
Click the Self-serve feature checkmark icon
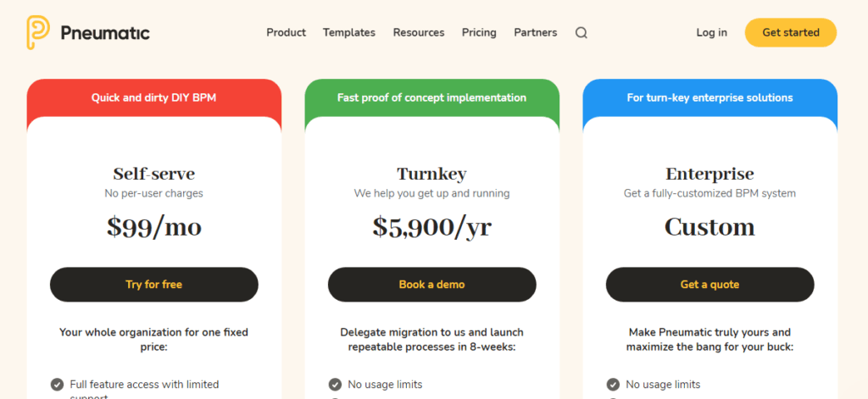(57, 385)
